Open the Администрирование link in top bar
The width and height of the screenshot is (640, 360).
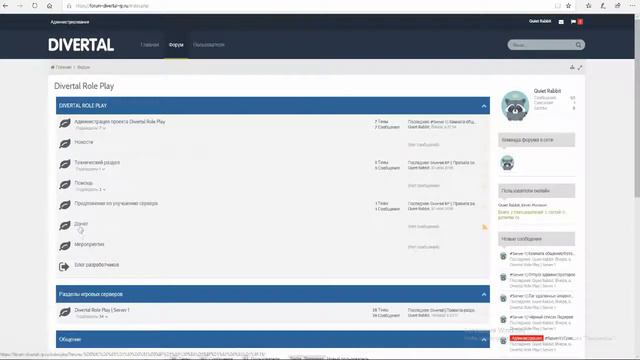pos(70,22)
